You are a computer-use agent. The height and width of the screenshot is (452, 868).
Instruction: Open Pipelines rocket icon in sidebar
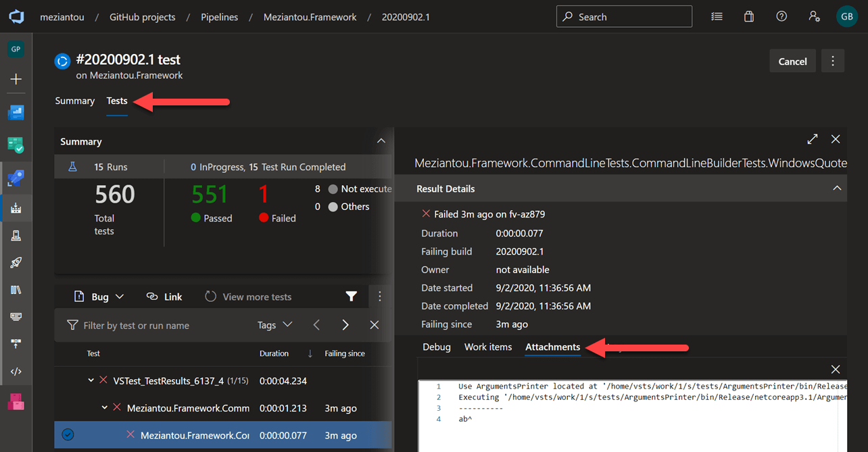pyautogui.click(x=16, y=179)
